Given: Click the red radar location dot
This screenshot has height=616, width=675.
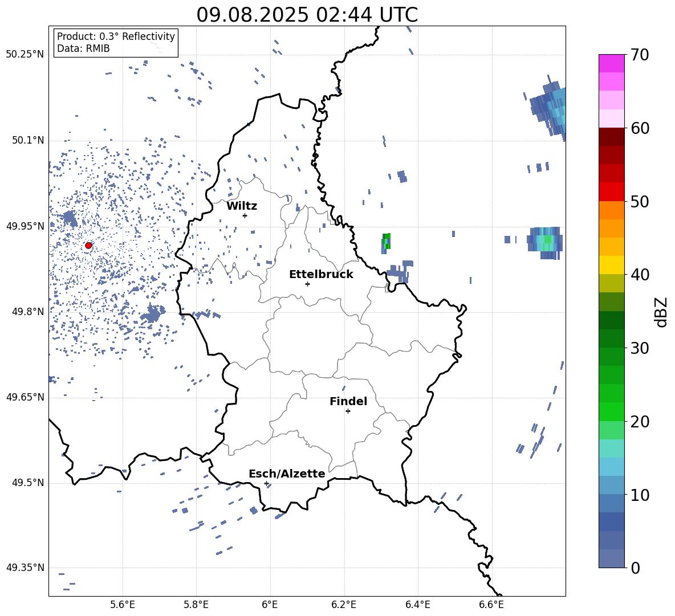Looking at the screenshot, I should click(x=88, y=246).
